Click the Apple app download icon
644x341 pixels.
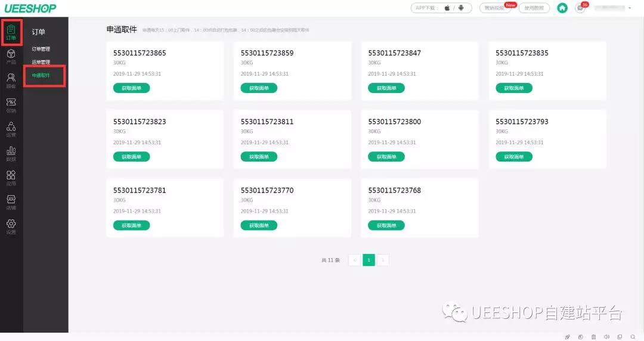(x=447, y=8)
